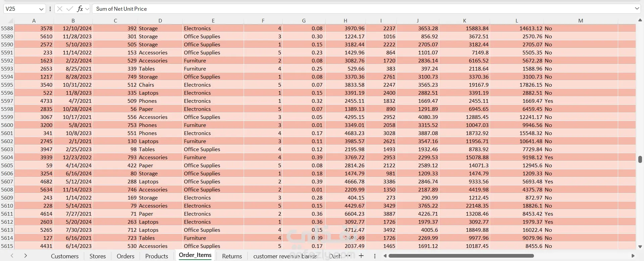Add a new sheet with plus icon

361,256
